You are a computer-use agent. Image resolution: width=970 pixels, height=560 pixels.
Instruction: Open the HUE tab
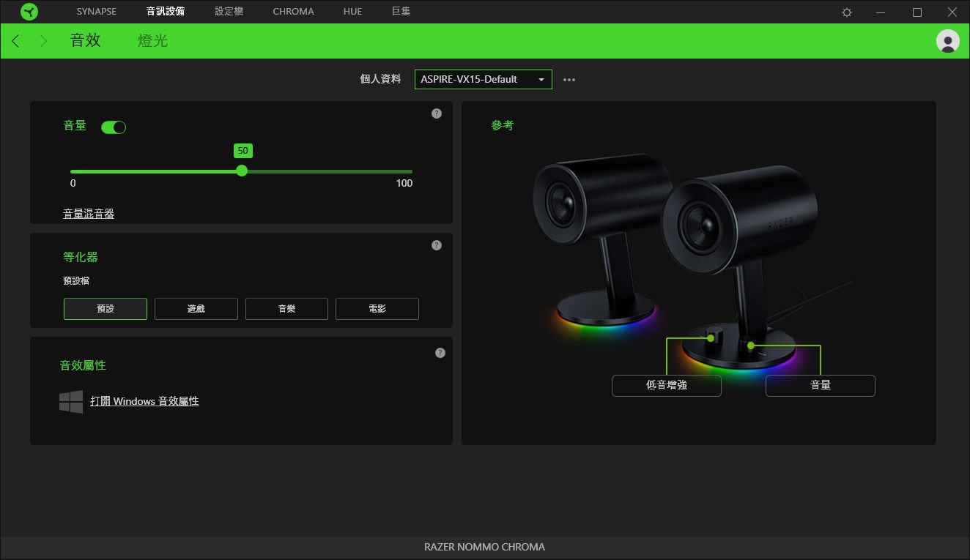pyautogui.click(x=352, y=12)
